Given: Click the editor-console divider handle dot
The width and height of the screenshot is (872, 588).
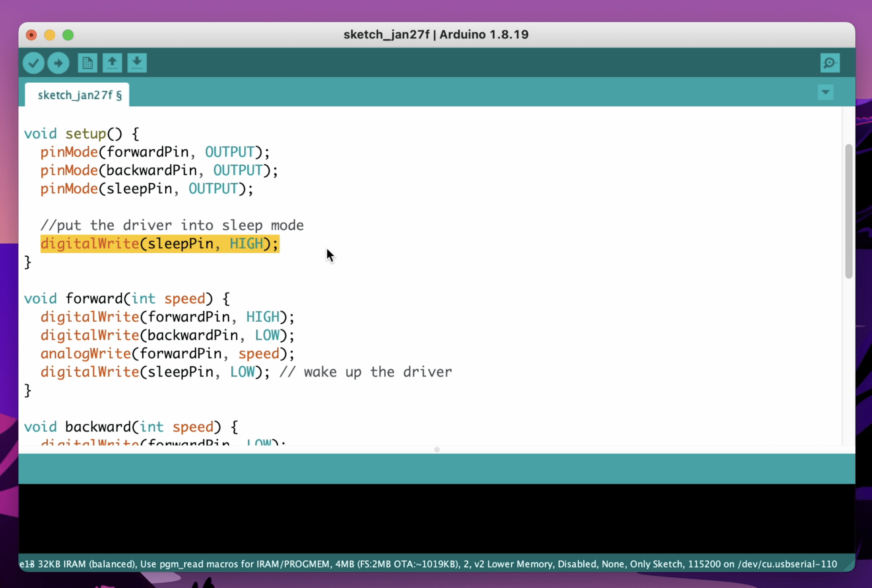Looking at the screenshot, I should [x=437, y=449].
